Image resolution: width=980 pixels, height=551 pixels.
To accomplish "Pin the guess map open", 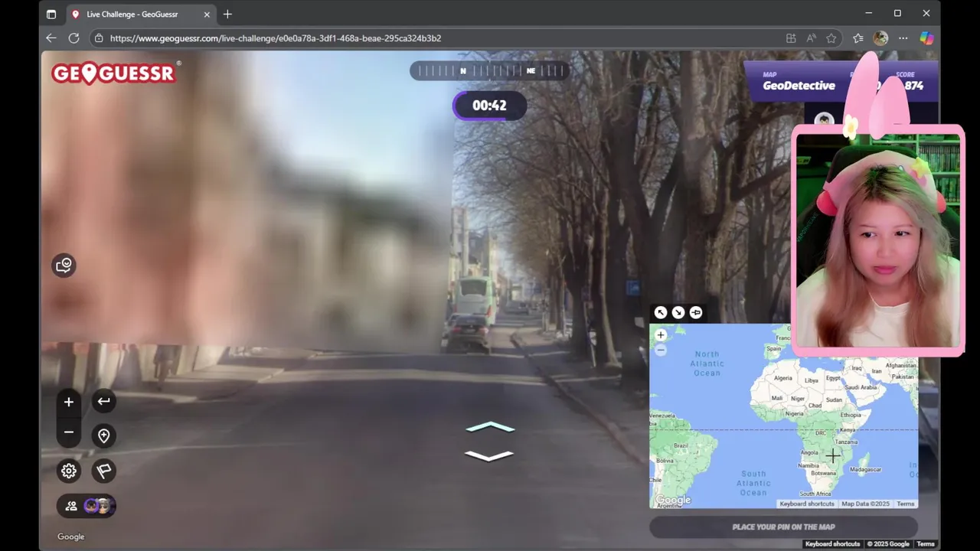I will point(696,312).
